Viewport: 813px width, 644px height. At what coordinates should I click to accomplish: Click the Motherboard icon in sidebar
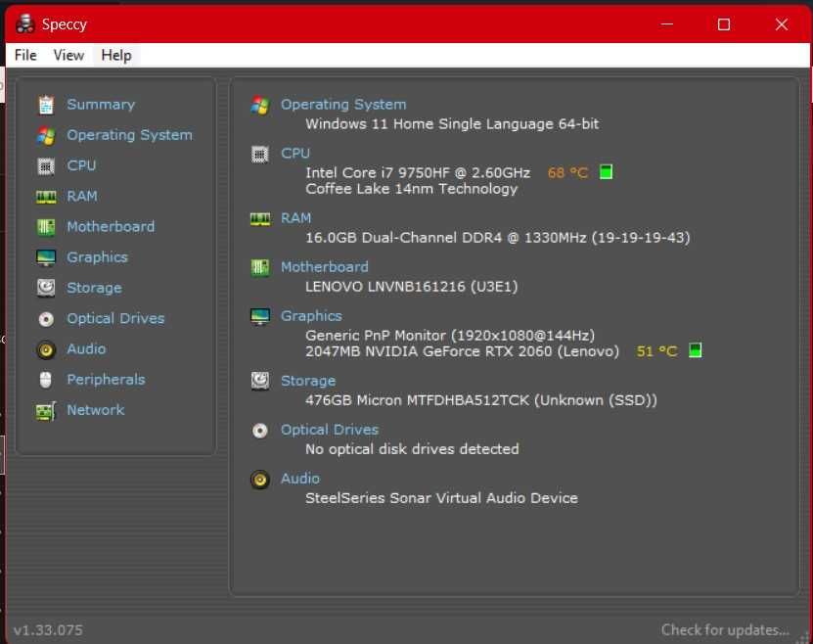coord(46,227)
